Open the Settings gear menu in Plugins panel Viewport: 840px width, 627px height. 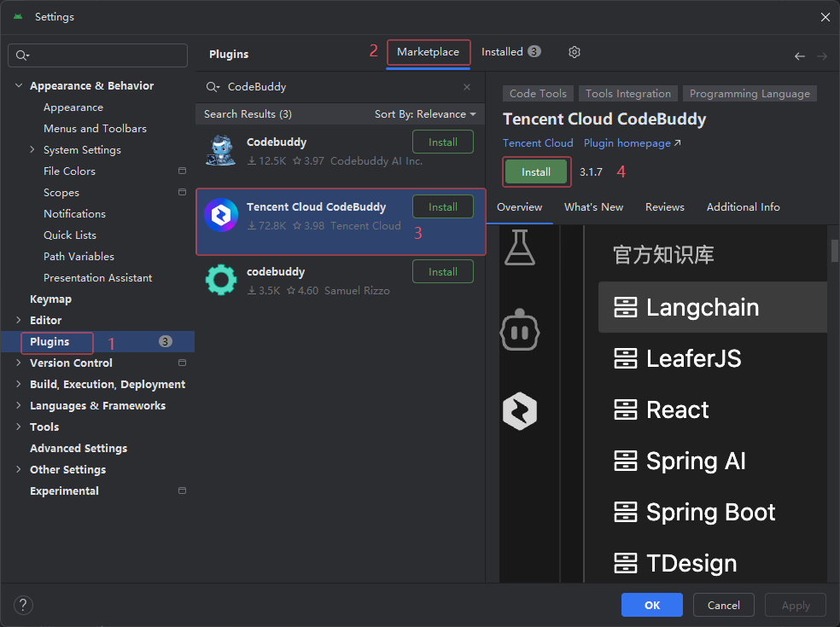tap(574, 52)
